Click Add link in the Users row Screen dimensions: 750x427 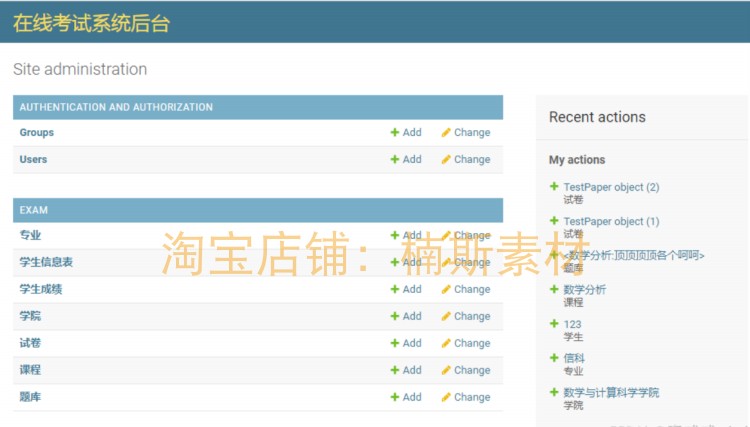tap(406, 159)
